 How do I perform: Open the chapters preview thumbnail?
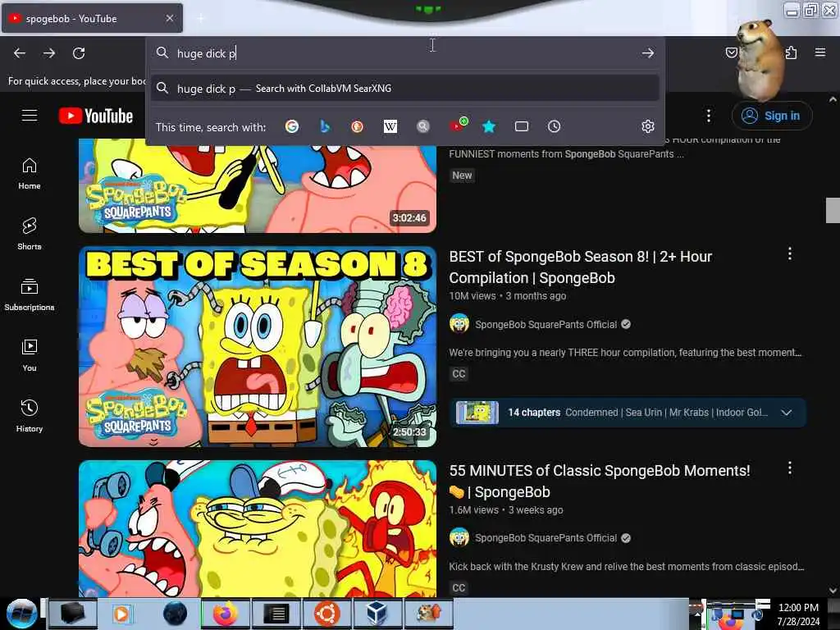pyautogui.click(x=477, y=413)
